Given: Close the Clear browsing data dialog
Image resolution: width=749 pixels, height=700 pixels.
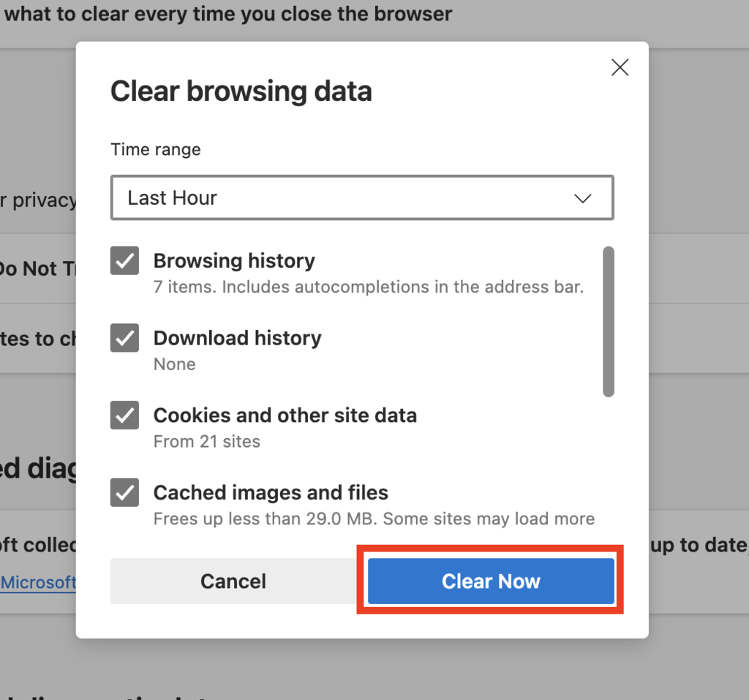Looking at the screenshot, I should pos(620,67).
